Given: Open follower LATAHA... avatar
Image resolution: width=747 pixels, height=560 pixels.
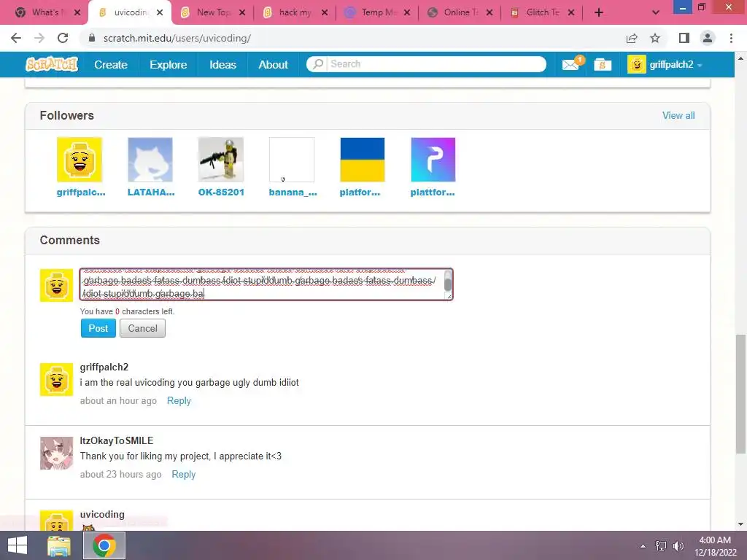Looking at the screenshot, I should 150,160.
